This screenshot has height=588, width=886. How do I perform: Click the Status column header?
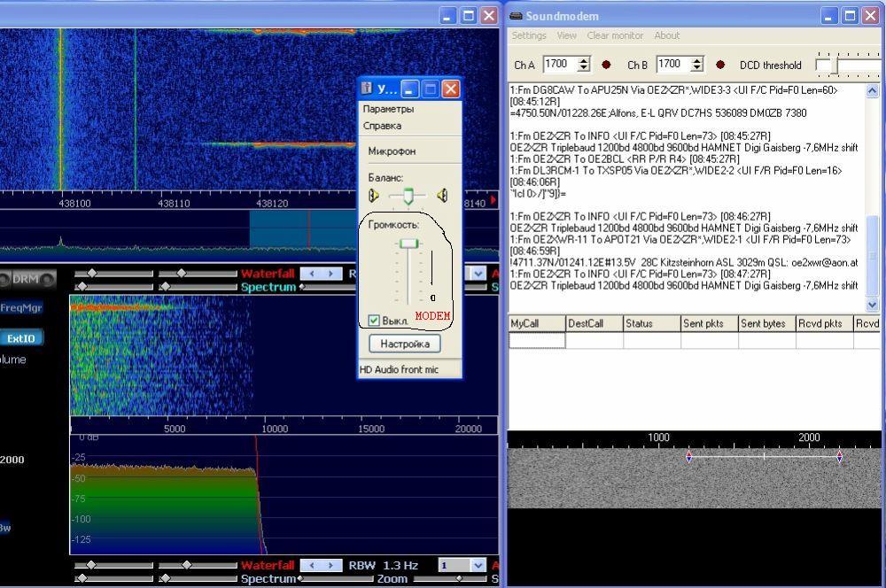coord(652,323)
